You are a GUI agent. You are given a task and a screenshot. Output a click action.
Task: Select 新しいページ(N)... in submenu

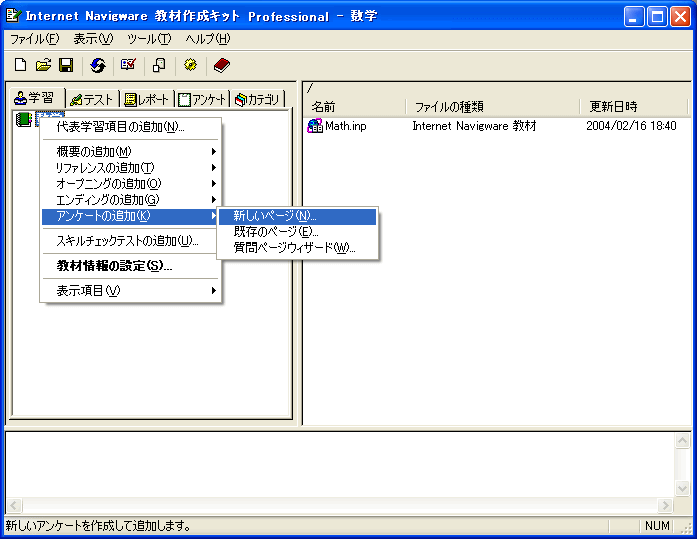[x=297, y=216]
